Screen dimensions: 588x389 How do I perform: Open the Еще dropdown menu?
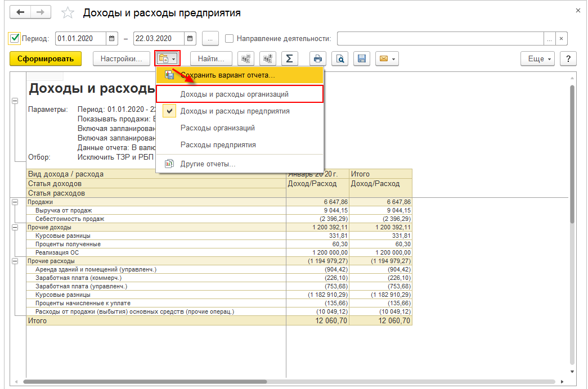point(538,58)
